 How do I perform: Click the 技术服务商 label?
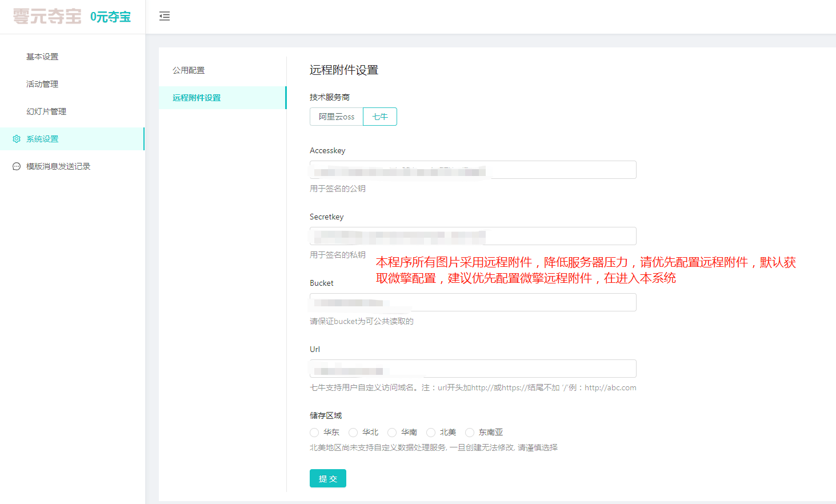pyautogui.click(x=330, y=97)
